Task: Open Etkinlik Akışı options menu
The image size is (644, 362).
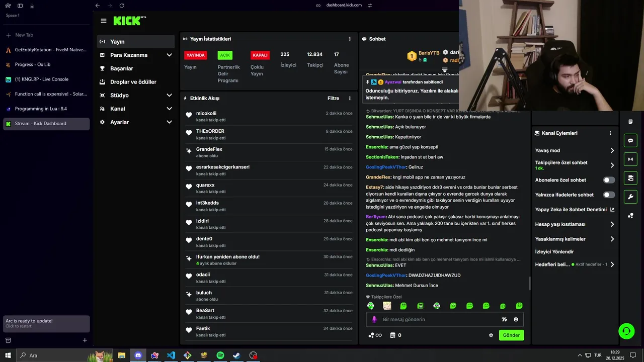Action: click(350, 98)
